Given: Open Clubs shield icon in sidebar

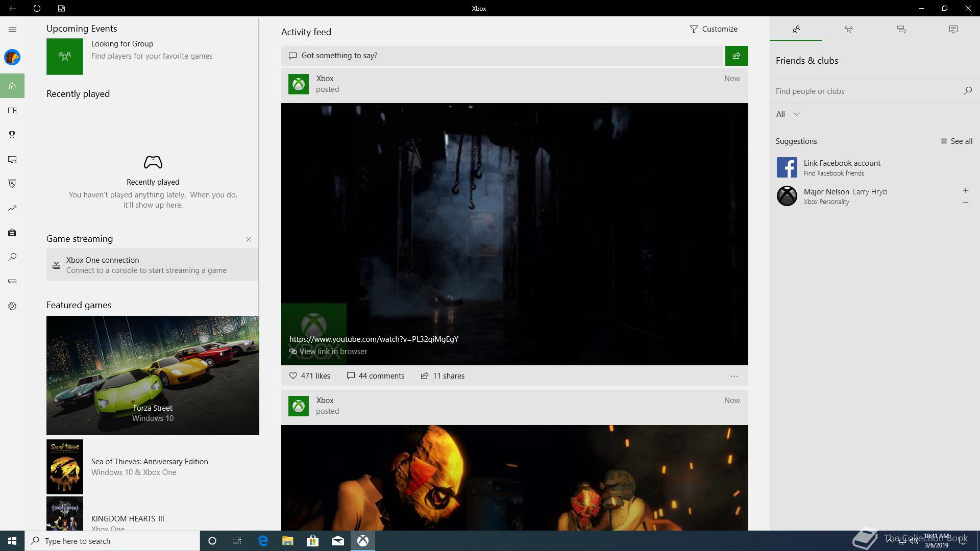Looking at the screenshot, I should [12, 184].
